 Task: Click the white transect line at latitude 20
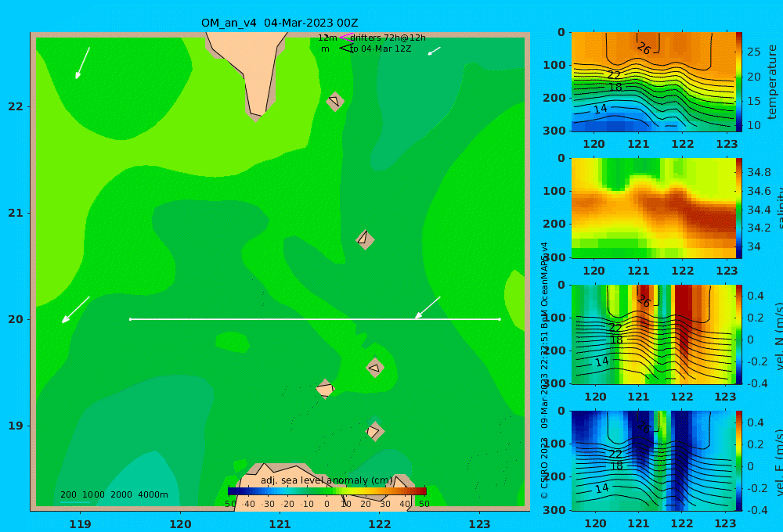(x=315, y=319)
